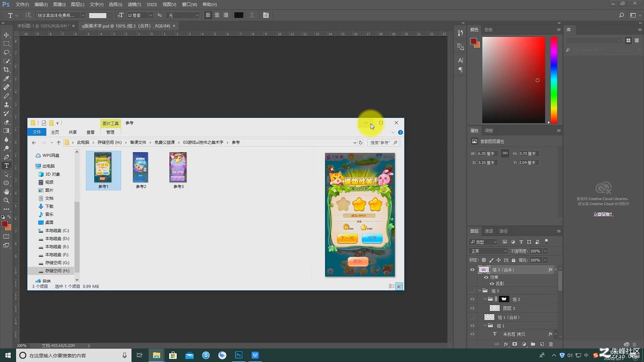Collapse the 组 2 group

click(485, 299)
